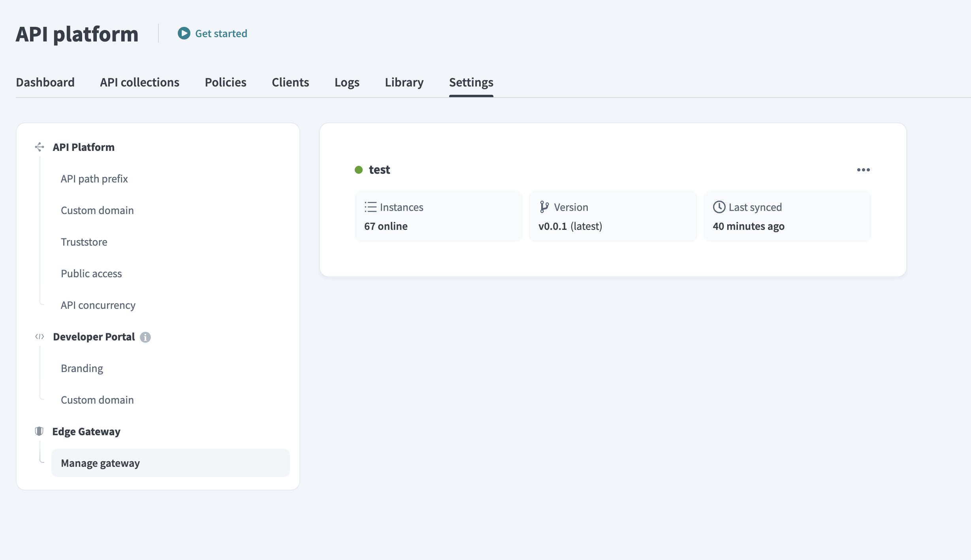The image size is (971, 560).
Task: Open the Library tab
Action: (404, 82)
